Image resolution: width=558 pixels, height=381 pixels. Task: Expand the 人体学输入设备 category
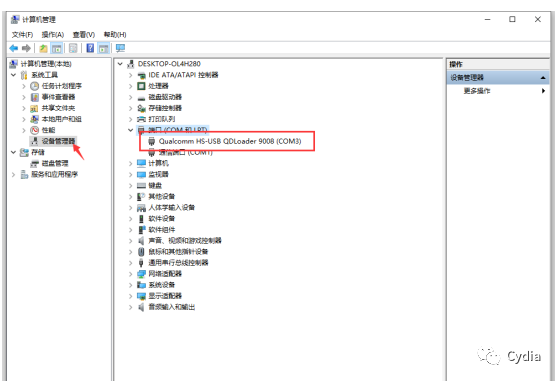click(x=131, y=208)
